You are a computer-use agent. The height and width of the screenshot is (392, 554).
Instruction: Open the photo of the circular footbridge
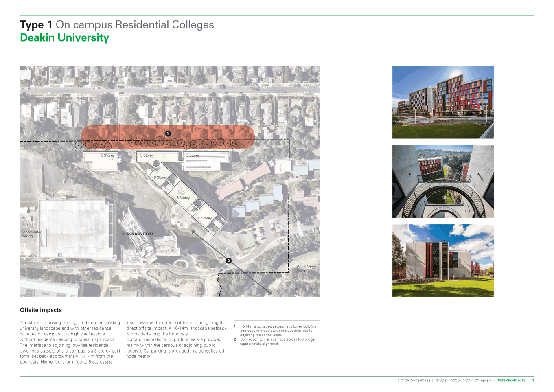(x=443, y=182)
